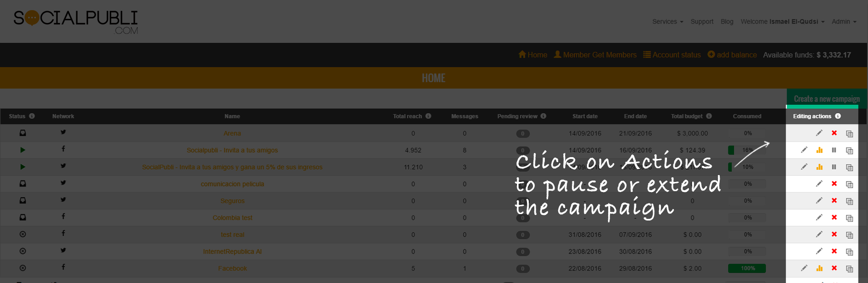View statistics for 'Socialpubli - Invita a tus amigos'
The height and width of the screenshot is (283, 868).
[x=819, y=150]
